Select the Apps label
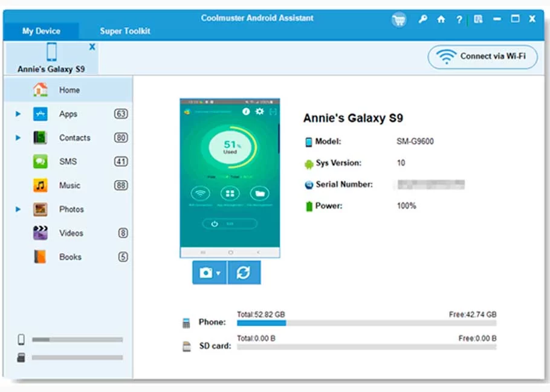 click(68, 114)
